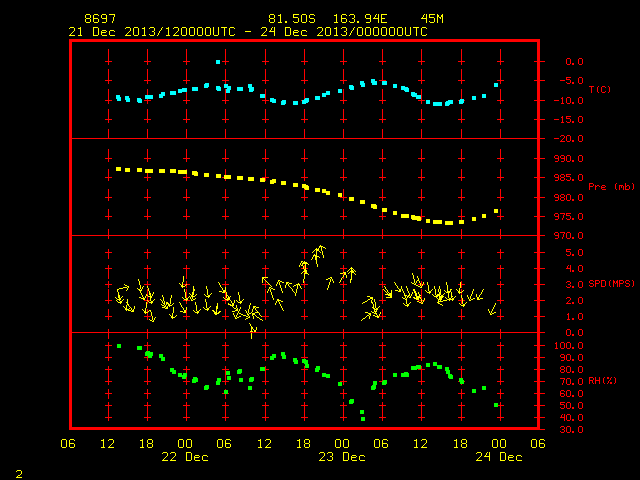The image size is (640, 480).
Task: Click the -20.0 temperature tick label
Action: 569,139
